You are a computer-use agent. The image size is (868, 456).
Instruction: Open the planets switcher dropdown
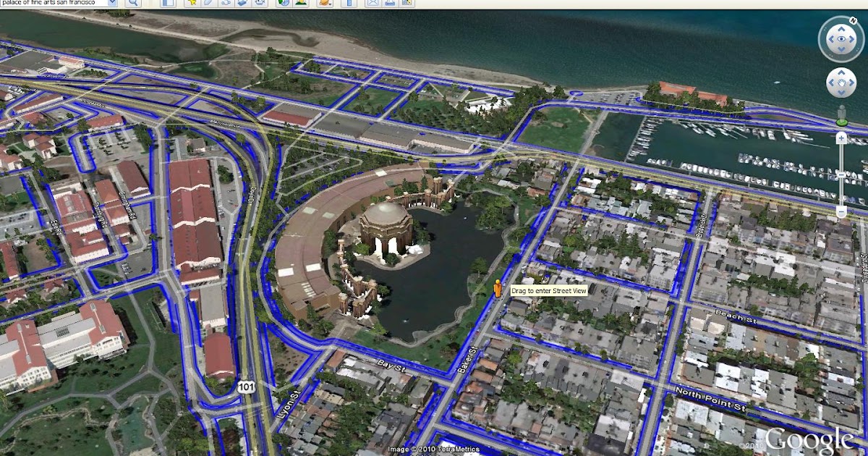point(325,3)
